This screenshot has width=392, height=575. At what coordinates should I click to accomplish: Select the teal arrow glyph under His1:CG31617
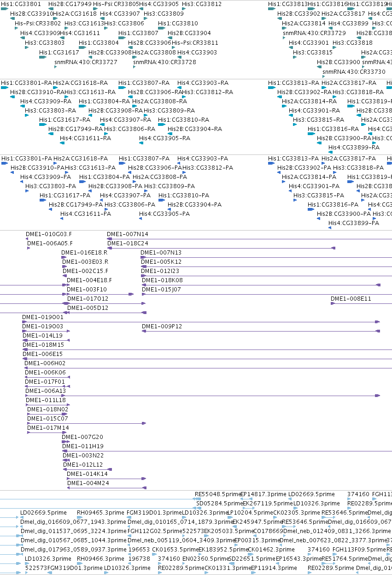point(43,57)
